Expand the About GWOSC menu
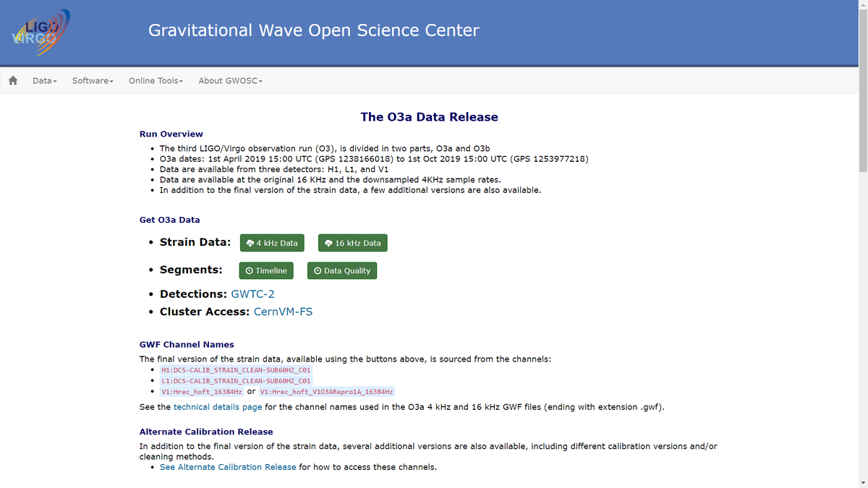This screenshot has width=868, height=488. [x=230, y=80]
